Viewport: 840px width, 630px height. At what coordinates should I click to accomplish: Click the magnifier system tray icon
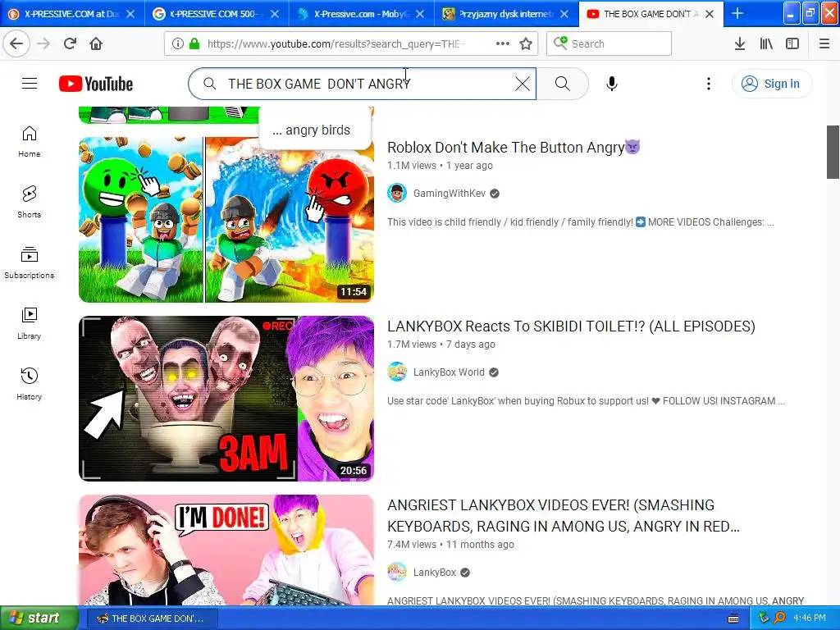point(779,618)
